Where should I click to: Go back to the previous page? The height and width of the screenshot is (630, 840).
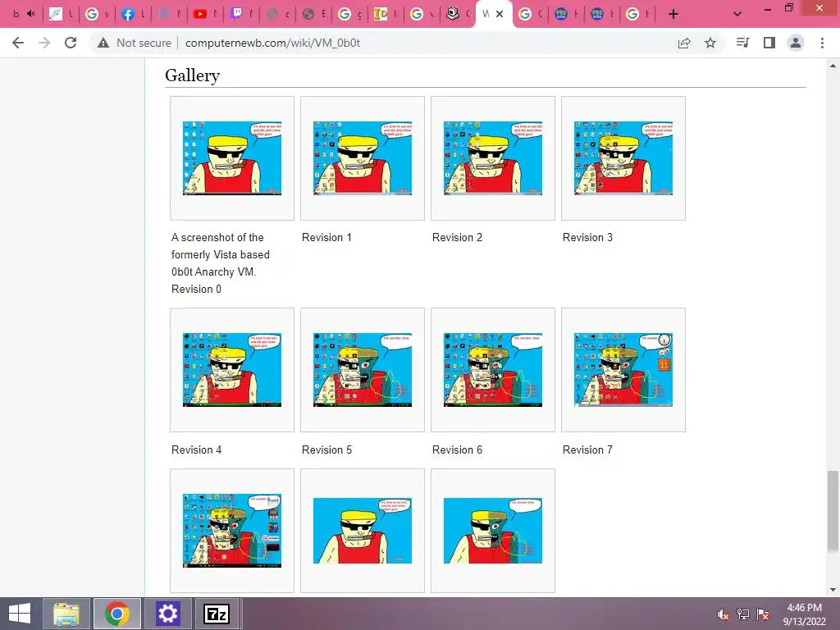(x=18, y=43)
